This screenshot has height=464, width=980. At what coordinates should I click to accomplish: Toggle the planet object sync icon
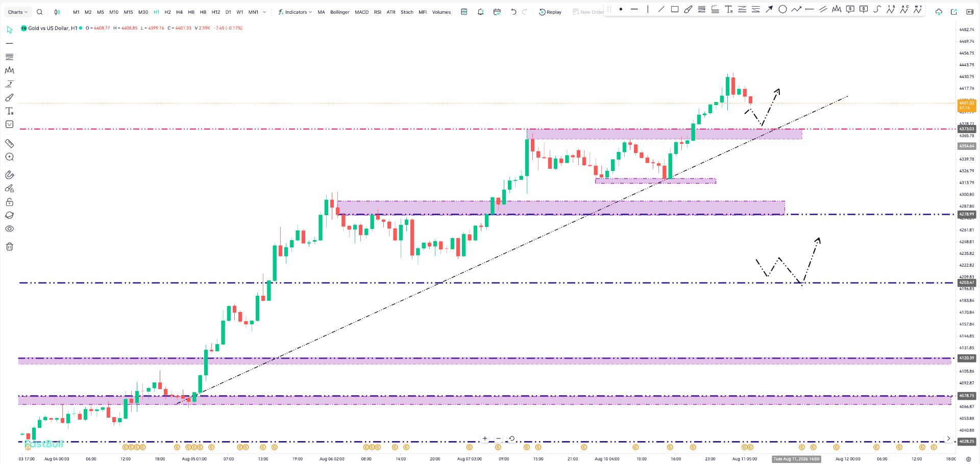(x=9, y=215)
